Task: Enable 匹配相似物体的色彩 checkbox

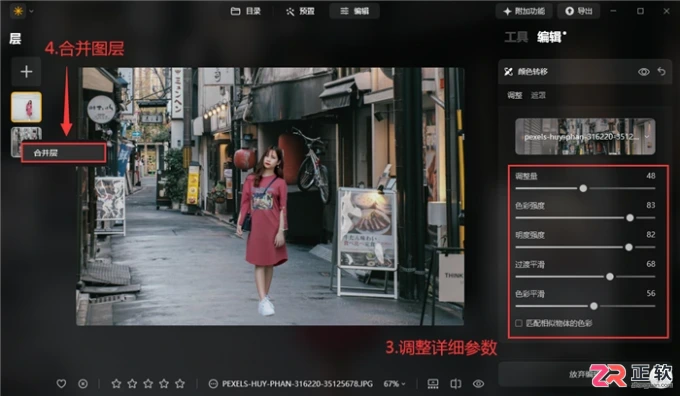Action: tap(519, 323)
